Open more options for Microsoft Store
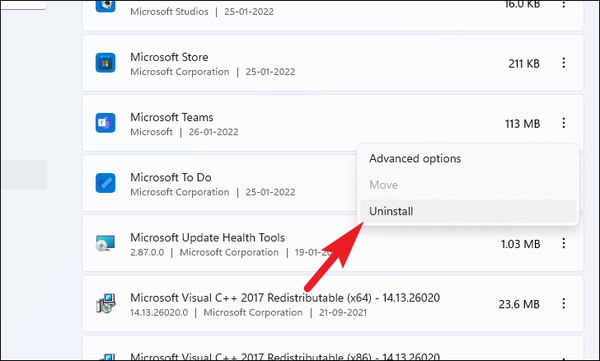 pos(564,63)
